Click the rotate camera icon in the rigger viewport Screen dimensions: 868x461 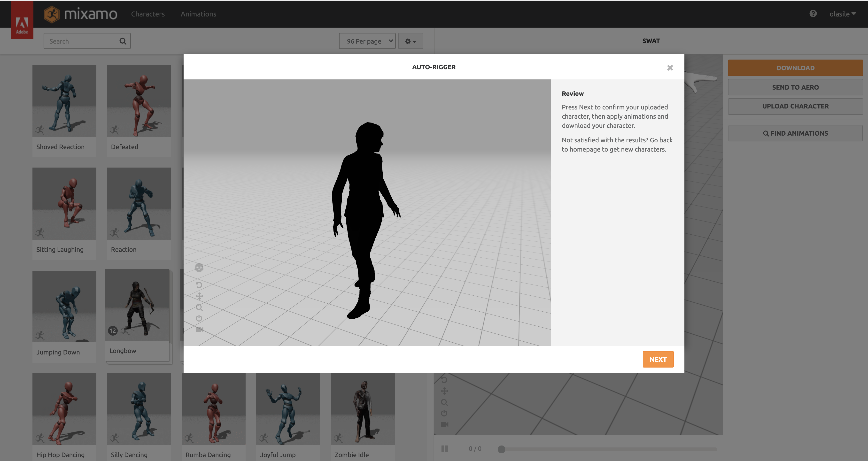(199, 285)
